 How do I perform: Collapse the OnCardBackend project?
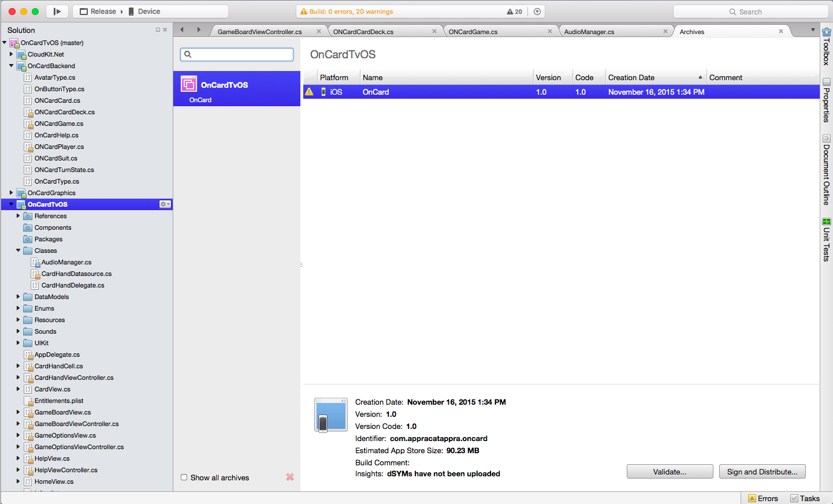(11, 66)
